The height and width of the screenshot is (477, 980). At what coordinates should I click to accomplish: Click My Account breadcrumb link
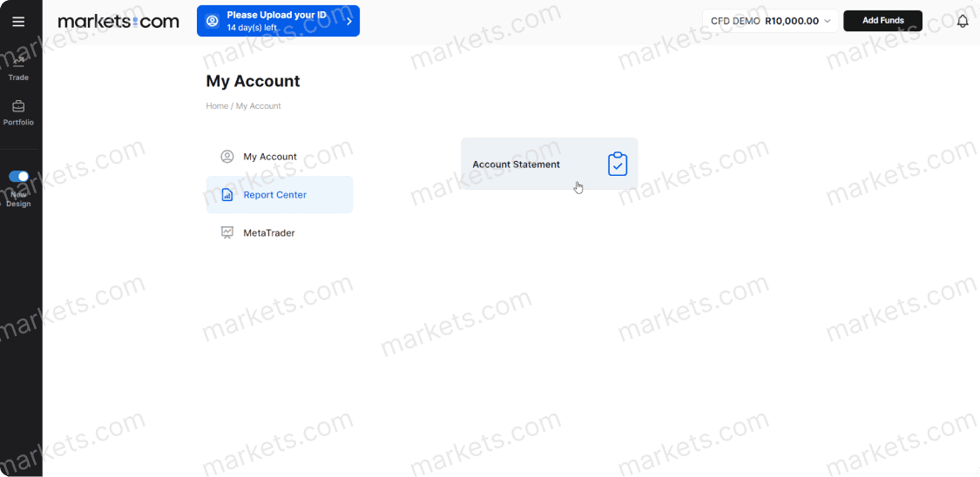[258, 106]
